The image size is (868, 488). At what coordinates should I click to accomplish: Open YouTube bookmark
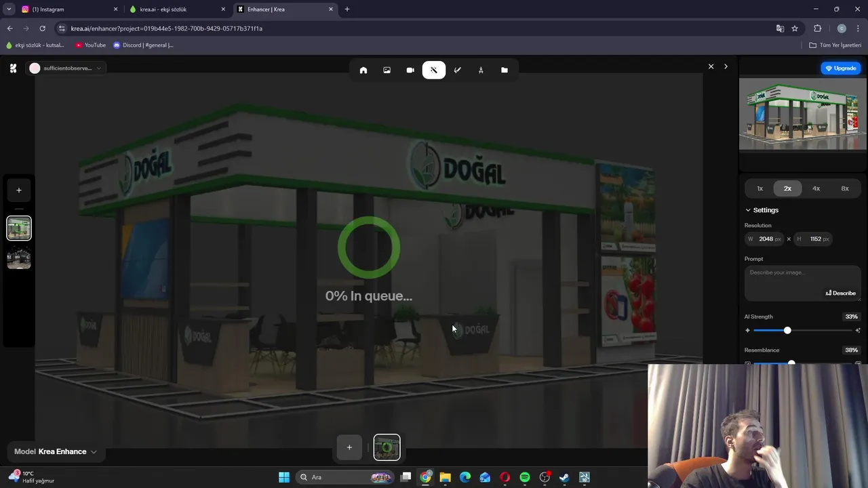[x=91, y=45]
